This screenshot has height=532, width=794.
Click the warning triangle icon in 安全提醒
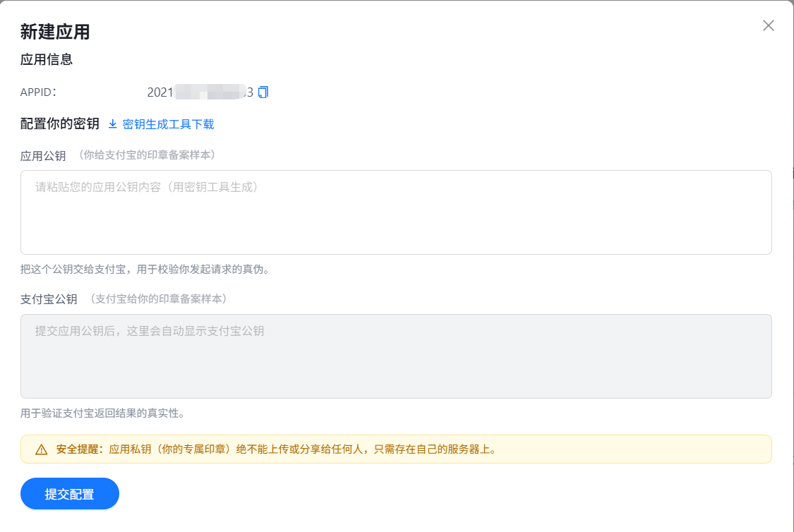tap(42, 449)
